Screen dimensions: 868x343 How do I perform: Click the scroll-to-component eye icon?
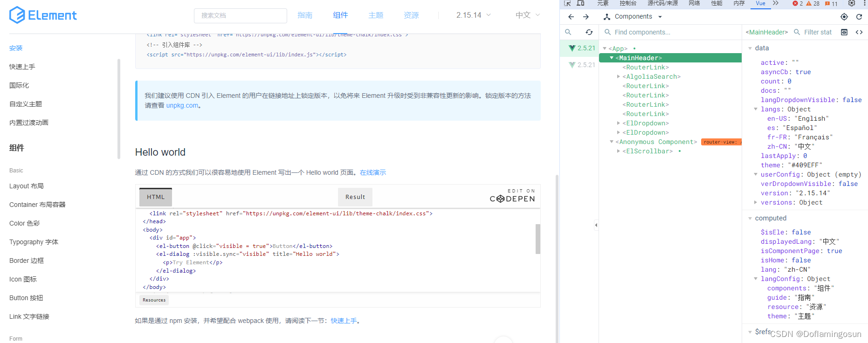pyautogui.click(x=844, y=32)
